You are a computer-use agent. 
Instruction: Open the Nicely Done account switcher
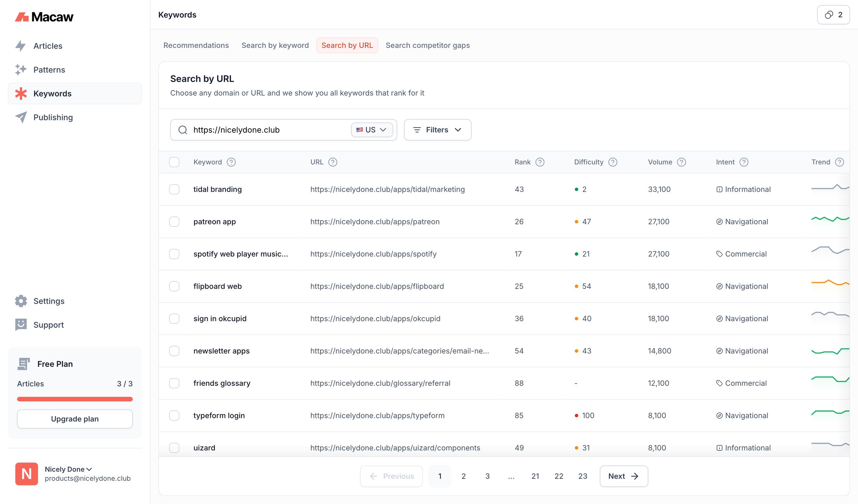point(68,469)
